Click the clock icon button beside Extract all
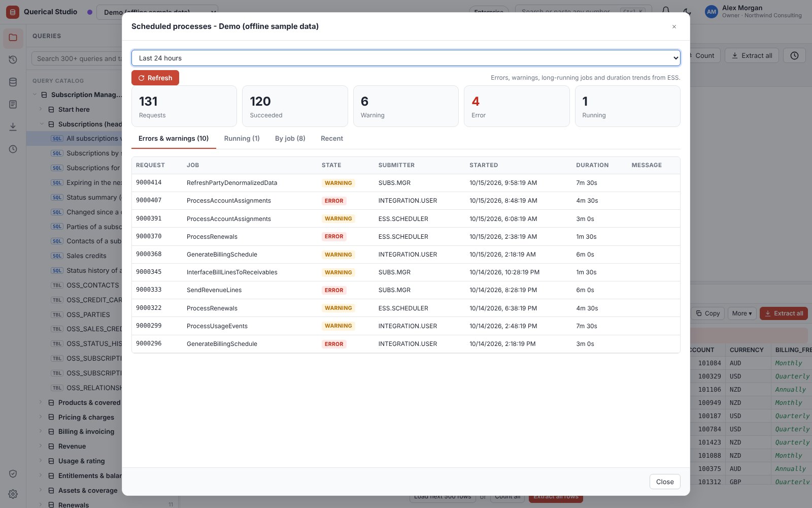The width and height of the screenshot is (812, 508). tap(795, 56)
